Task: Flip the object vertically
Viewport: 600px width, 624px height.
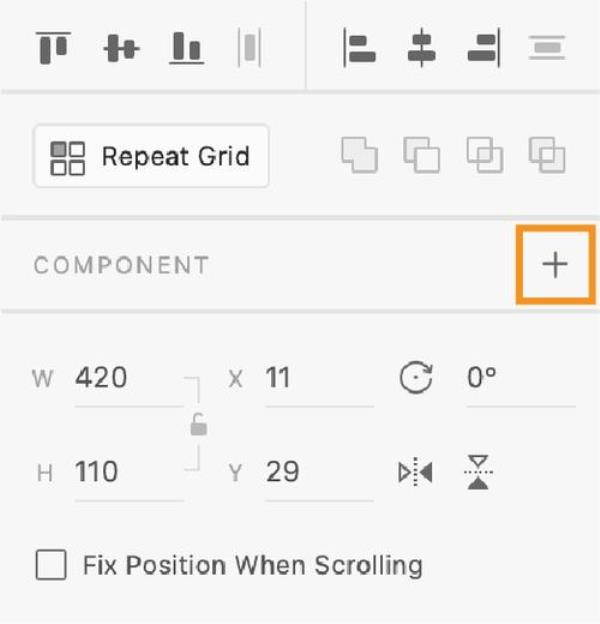Action: click(x=478, y=472)
